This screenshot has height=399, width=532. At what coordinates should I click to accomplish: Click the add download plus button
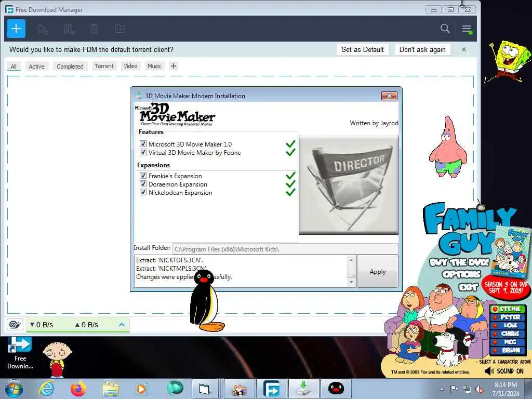16,29
